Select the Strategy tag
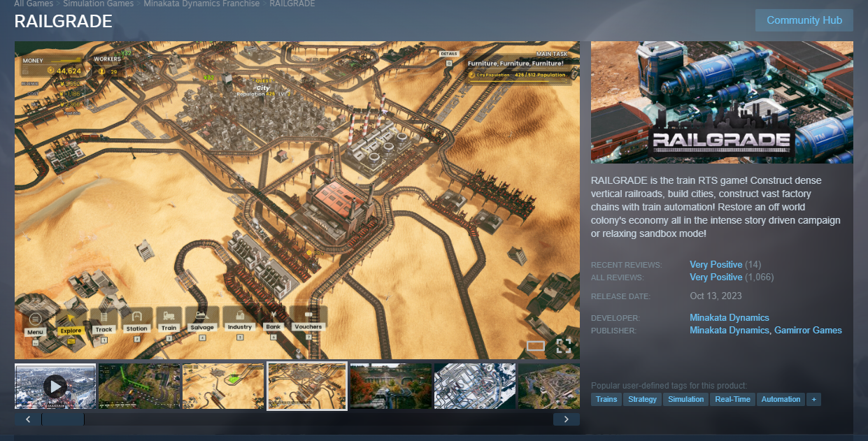The image size is (868, 441). pyautogui.click(x=642, y=399)
